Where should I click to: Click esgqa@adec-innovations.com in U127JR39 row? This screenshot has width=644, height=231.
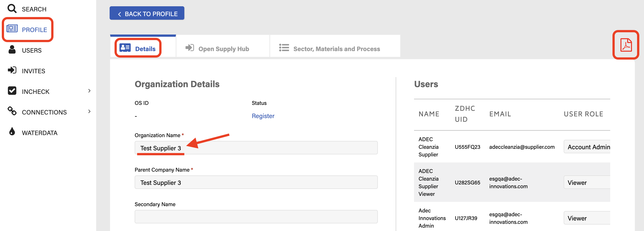(x=508, y=218)
